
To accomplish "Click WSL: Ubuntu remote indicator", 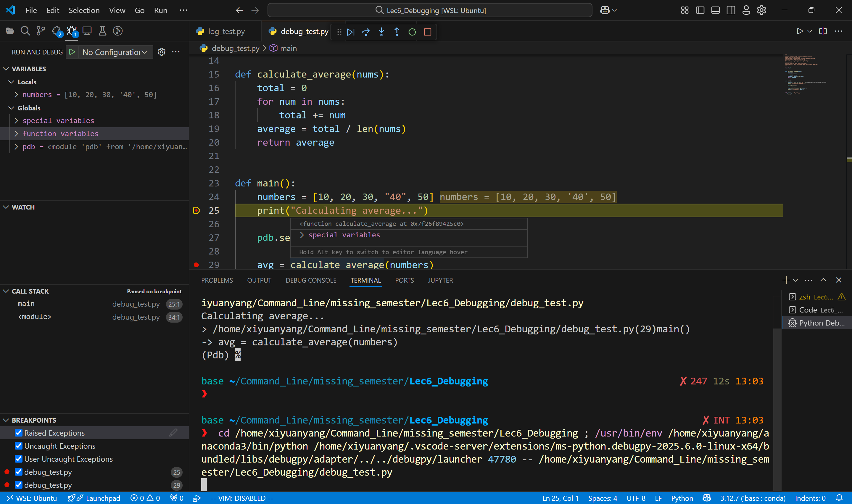I will (32, 498).
